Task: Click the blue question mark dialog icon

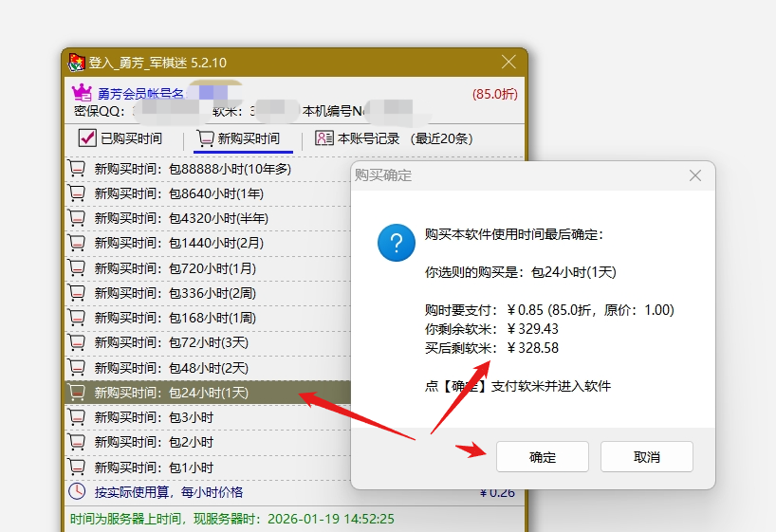Action: [x=396, y=243]
